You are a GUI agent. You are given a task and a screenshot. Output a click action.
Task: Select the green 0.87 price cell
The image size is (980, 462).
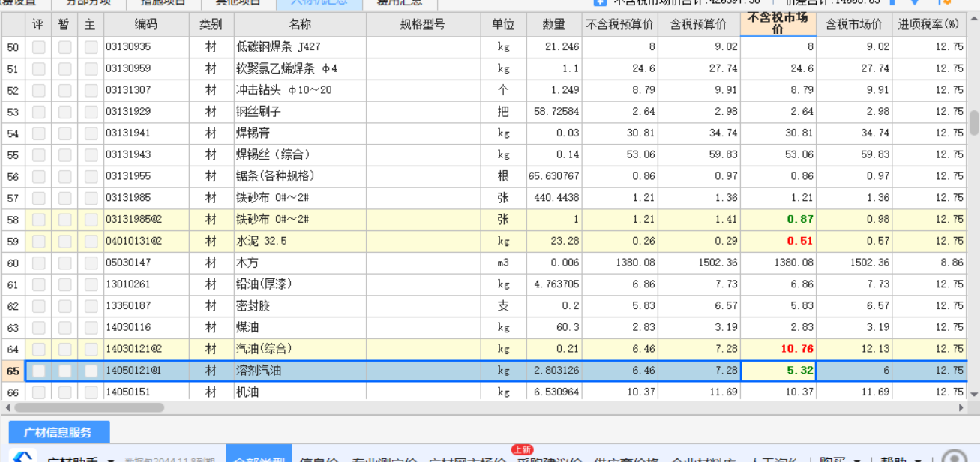click(778, 220)
